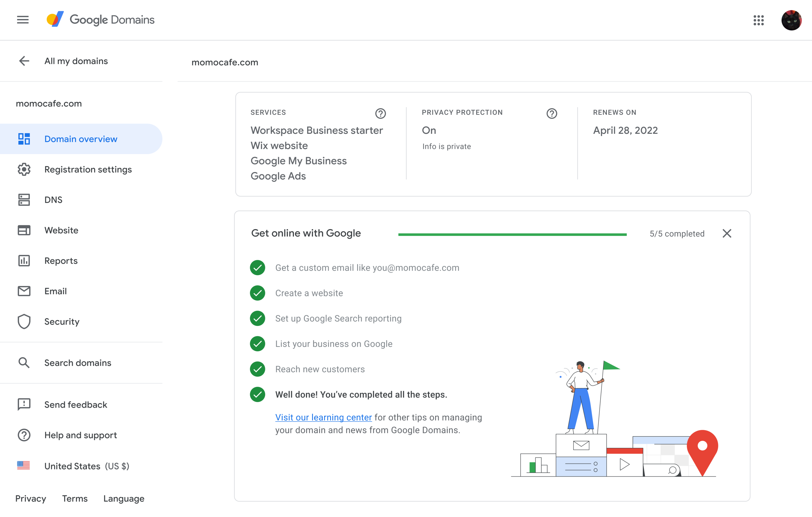Open the Reports section
Image resolution: width=812 pixels, height=517 pixels.
pyautogui.click(x=81, y=261)
